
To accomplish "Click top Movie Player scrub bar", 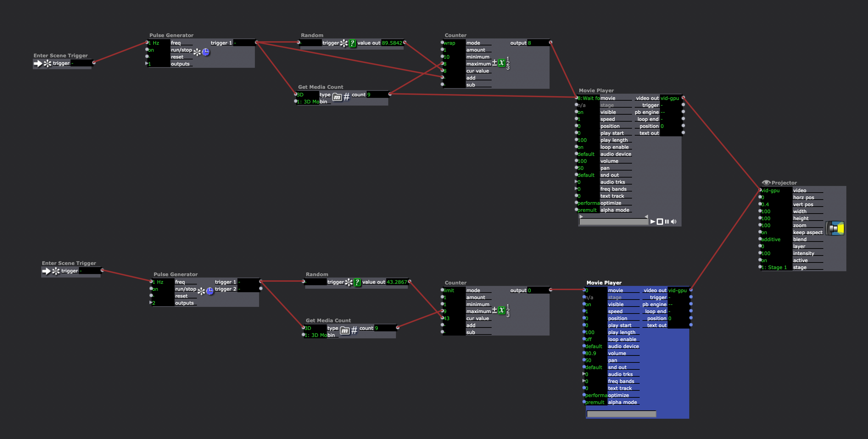I will 614,222.
